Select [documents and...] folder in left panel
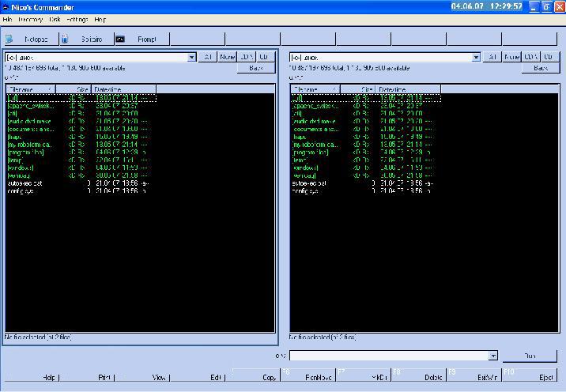The image size is (566, 392). pos(31,129)
